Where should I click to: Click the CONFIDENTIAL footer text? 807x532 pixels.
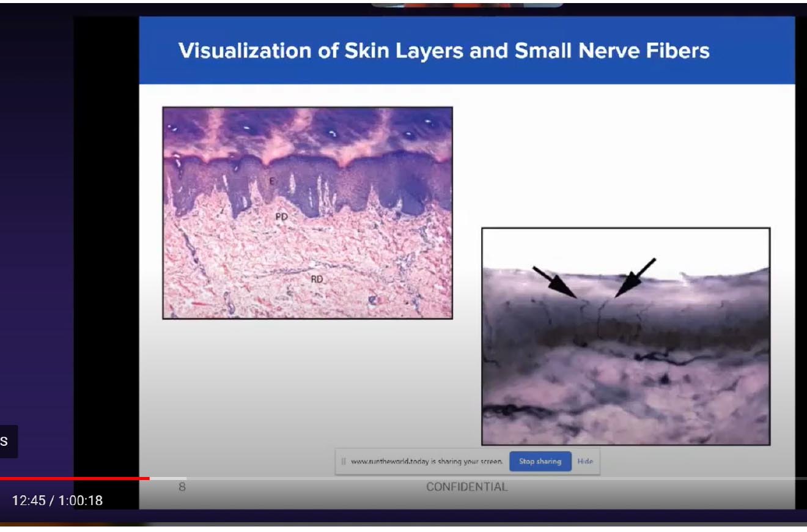point(466,487)
